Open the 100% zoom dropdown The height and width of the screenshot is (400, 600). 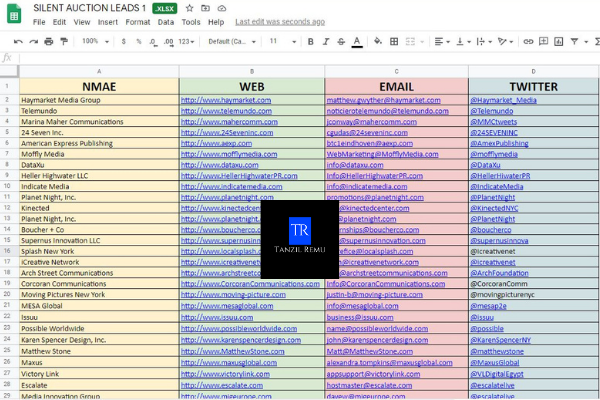96,42
